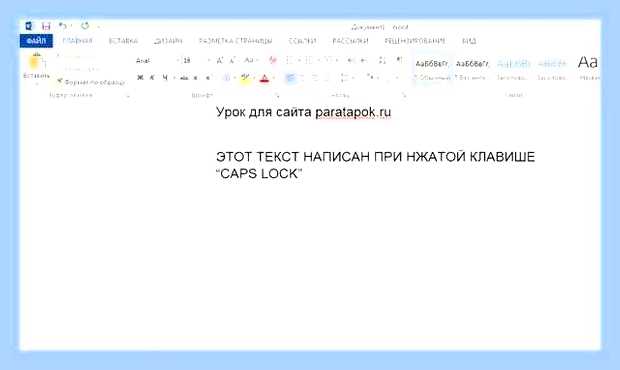Open font color dropdown arrow
The height and width of the screenshot is (370, 620).
[274, 79]
